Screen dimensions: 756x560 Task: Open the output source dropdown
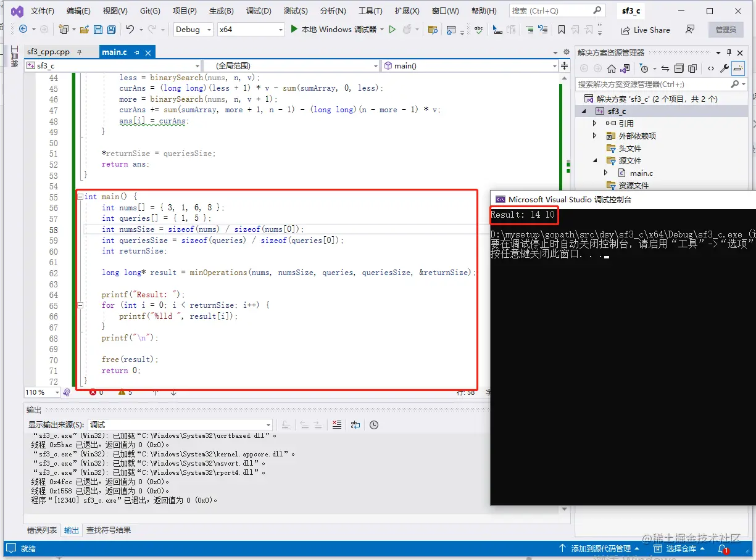[180, 424]
